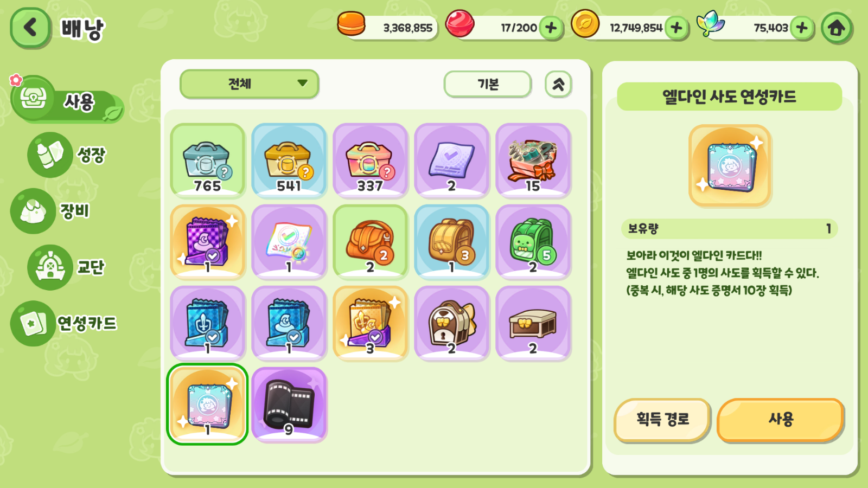868x488 pixels.
Task: Select the rainbow box with 337 count
Action: click(x=371, y=160)
